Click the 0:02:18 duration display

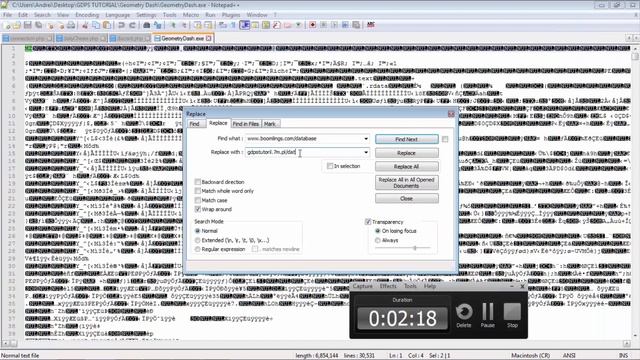click(x=402, y=318)
